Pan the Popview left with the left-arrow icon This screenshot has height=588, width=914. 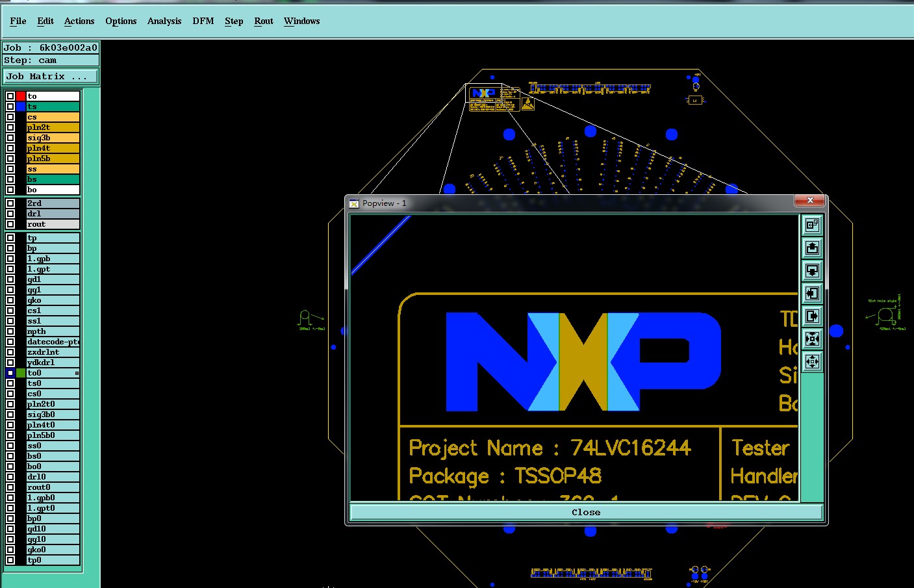click(812, 293)
